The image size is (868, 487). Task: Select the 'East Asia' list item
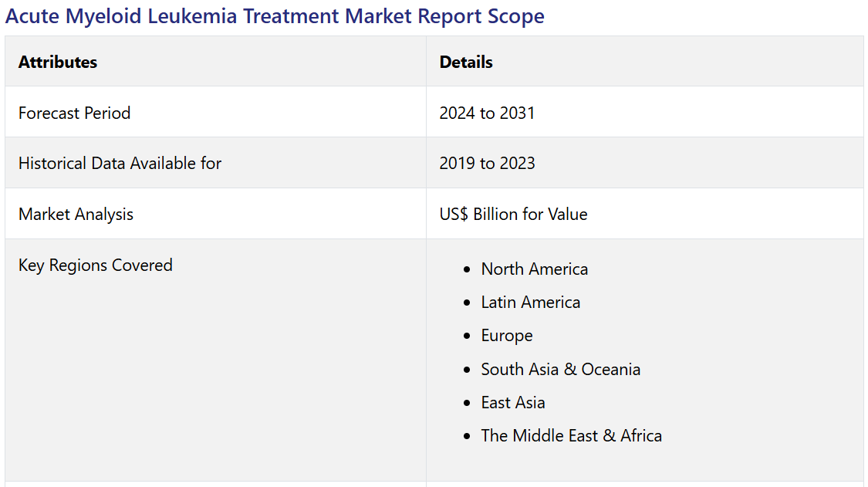(512, 403)
